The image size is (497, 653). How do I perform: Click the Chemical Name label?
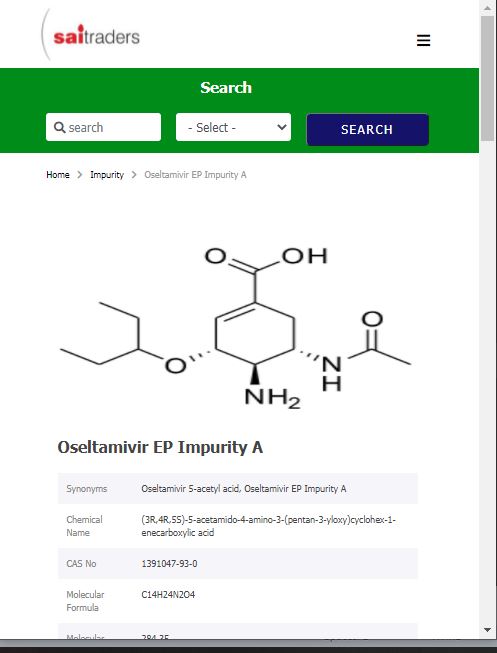point(84,526)
